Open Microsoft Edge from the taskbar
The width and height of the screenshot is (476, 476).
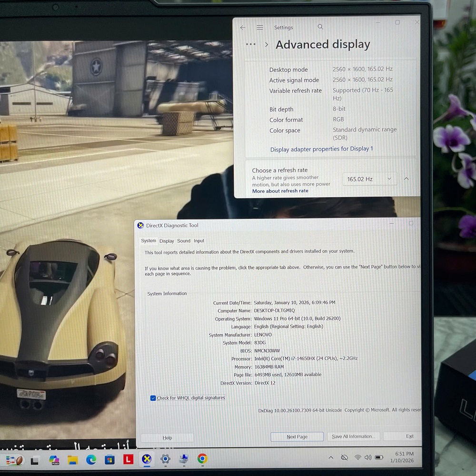click(x=91, y=459)
